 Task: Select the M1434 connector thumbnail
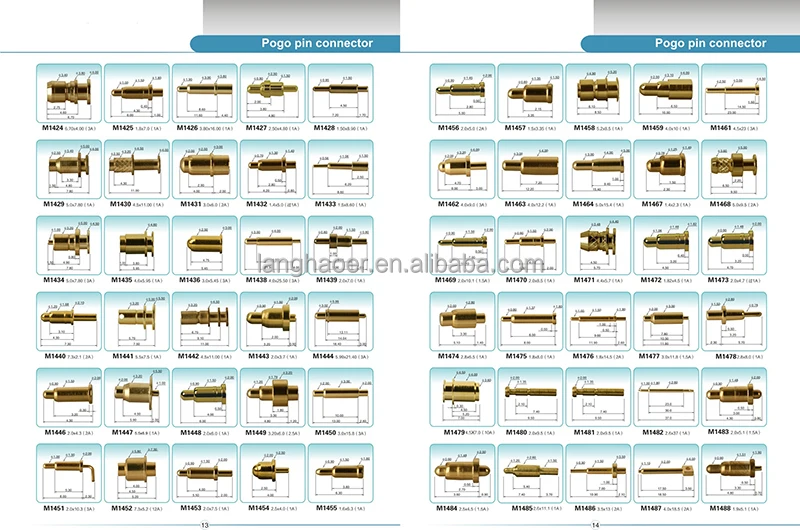(x=69, y=245)
